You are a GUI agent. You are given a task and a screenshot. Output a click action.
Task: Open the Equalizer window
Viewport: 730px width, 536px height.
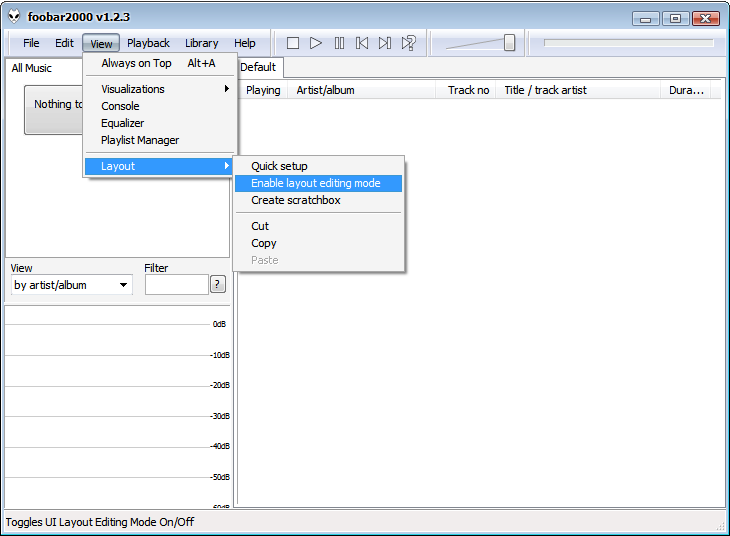coord(159,123)
